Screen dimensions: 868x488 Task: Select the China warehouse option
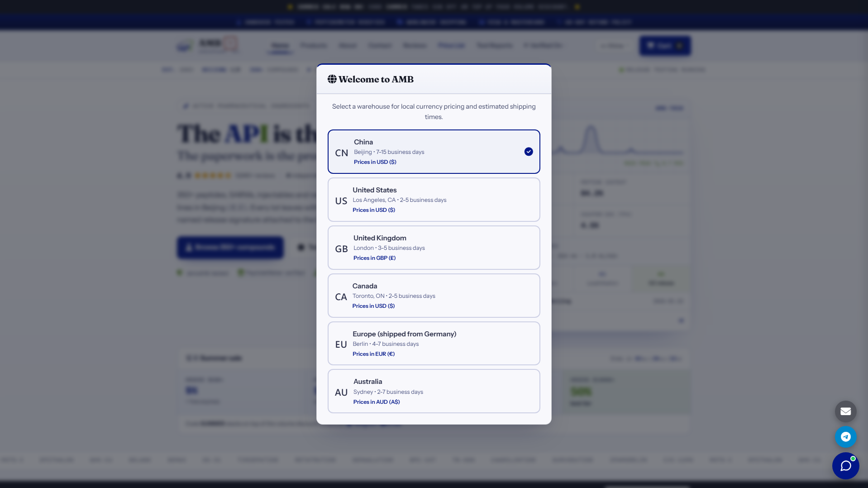coord(434,152)
